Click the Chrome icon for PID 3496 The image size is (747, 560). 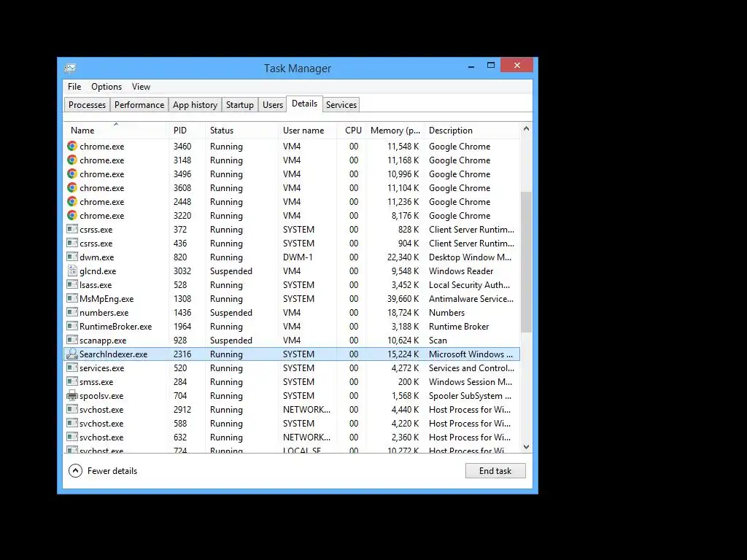[x=72, y=174]
